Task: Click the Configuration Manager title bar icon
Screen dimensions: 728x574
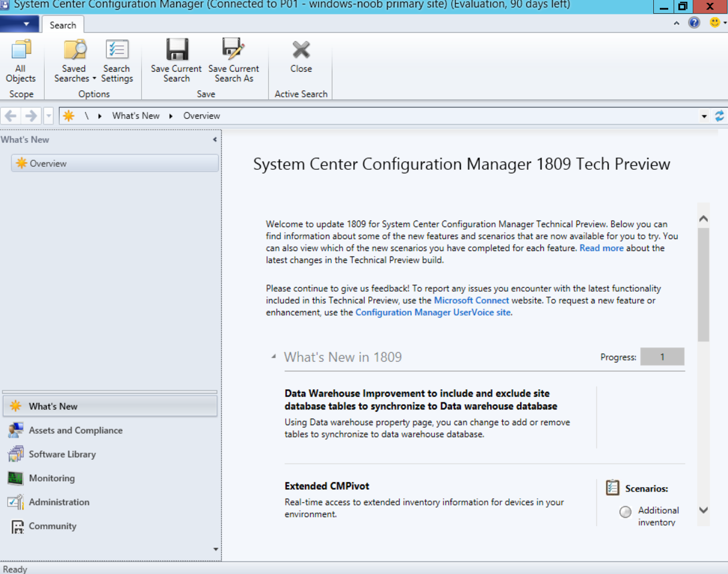Action: click(x=5, y=5)
